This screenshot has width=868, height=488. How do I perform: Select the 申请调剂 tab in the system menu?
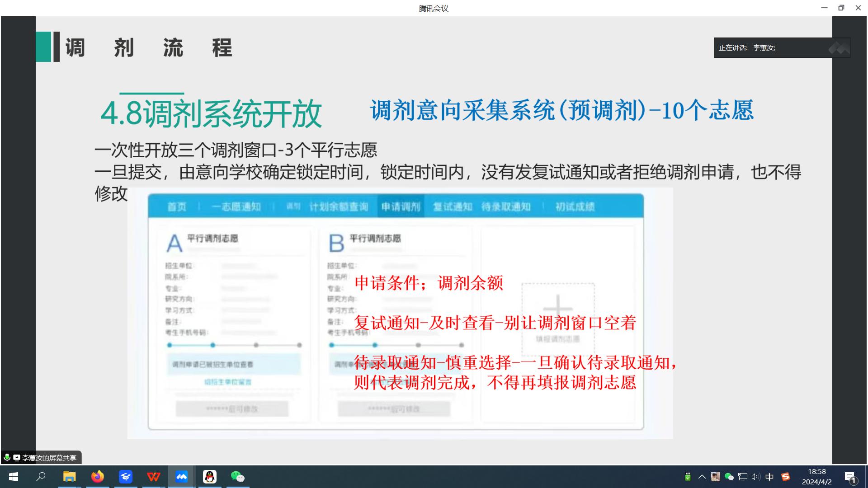(401, 206)
